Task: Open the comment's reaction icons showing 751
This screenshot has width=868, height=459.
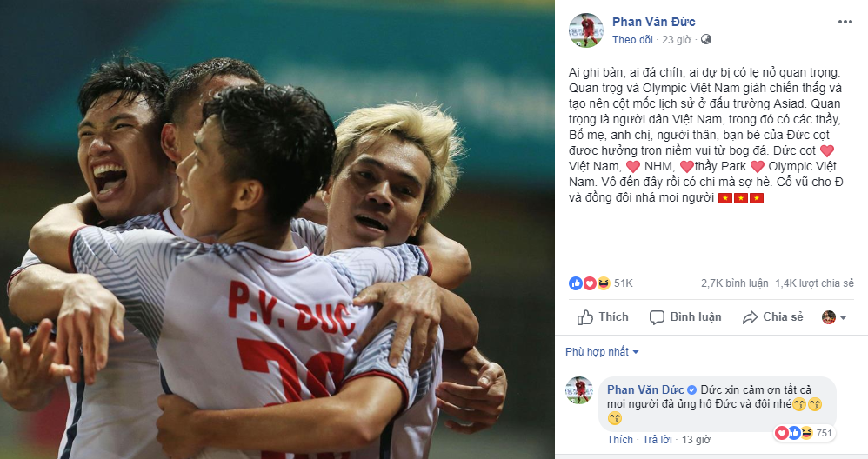Action: coord(805,433)
